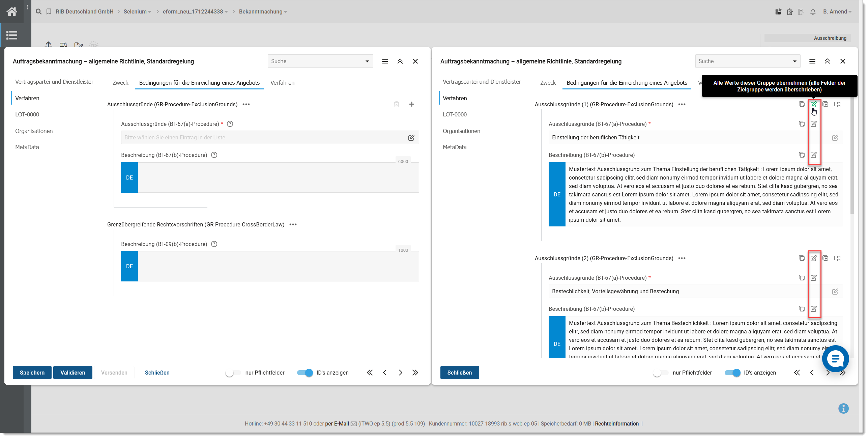Toggle nur Pflichtfelder in the right dialog

point(660,373)
